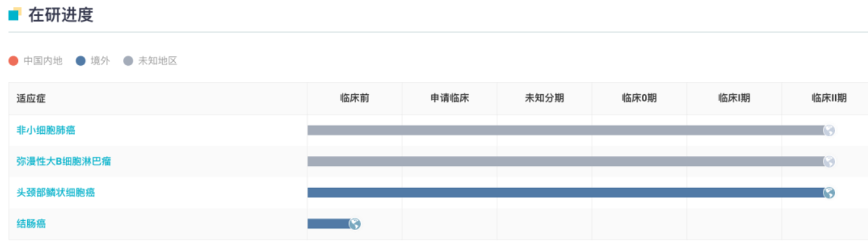Click the teal square icon beside 在研进度
The height and width of the screenshot is (248, 868).
(15, 14)
